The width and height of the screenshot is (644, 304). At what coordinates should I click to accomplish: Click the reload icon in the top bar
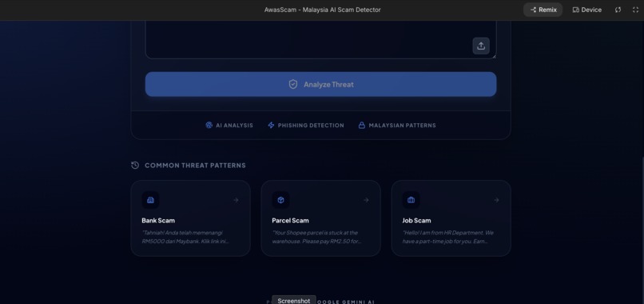[618, 10]
